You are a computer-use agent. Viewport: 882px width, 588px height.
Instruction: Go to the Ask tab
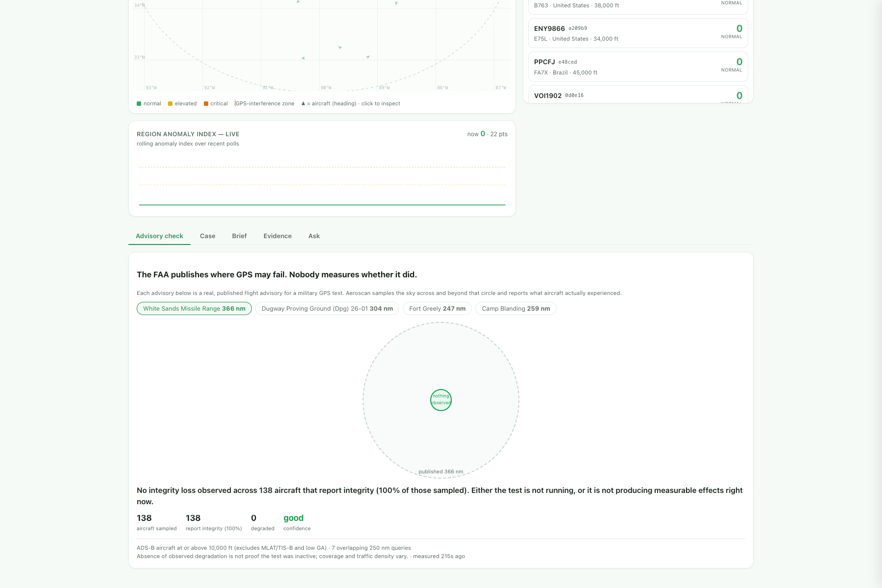click(314, 236)
